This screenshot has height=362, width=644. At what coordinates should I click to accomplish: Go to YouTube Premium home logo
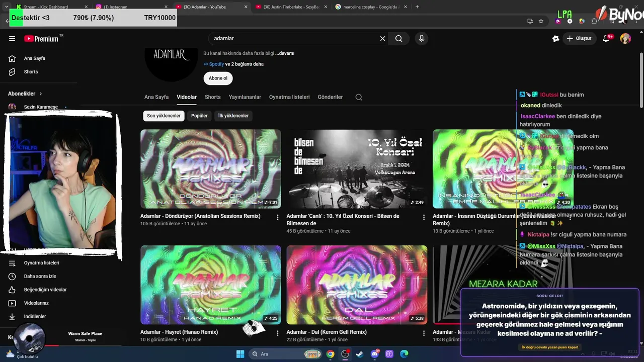(41, 39)
